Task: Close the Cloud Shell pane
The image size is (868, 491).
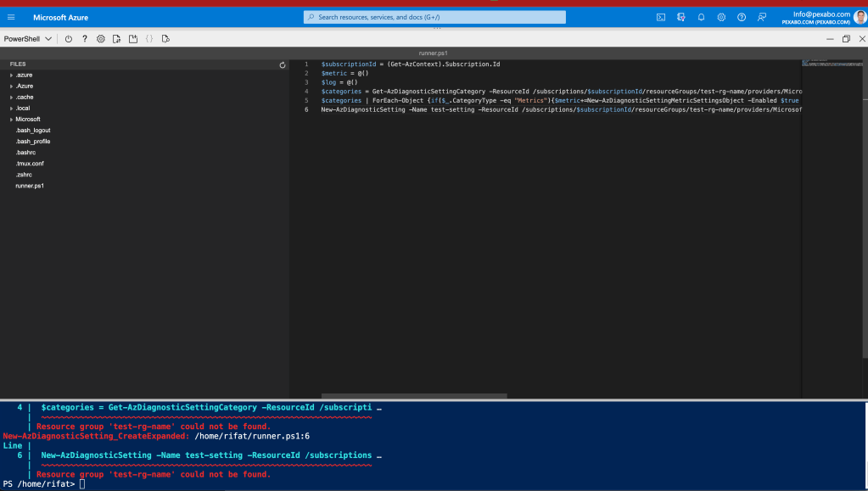Action: pos(862,39)
